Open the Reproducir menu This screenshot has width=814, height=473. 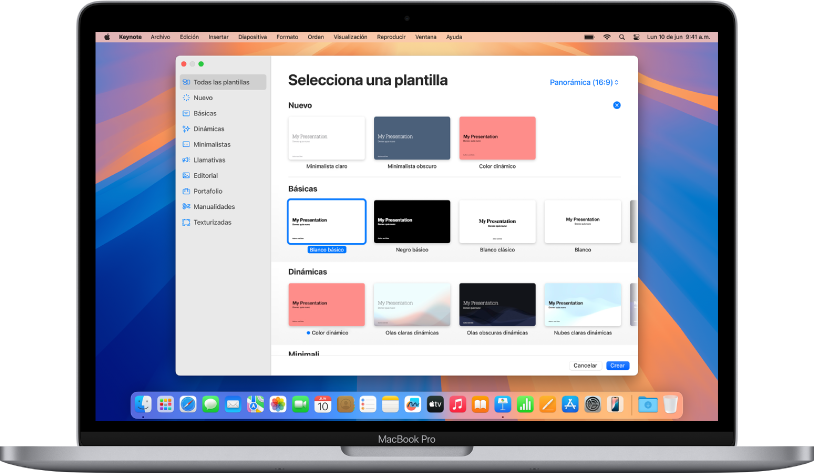[x=391, y=37]
